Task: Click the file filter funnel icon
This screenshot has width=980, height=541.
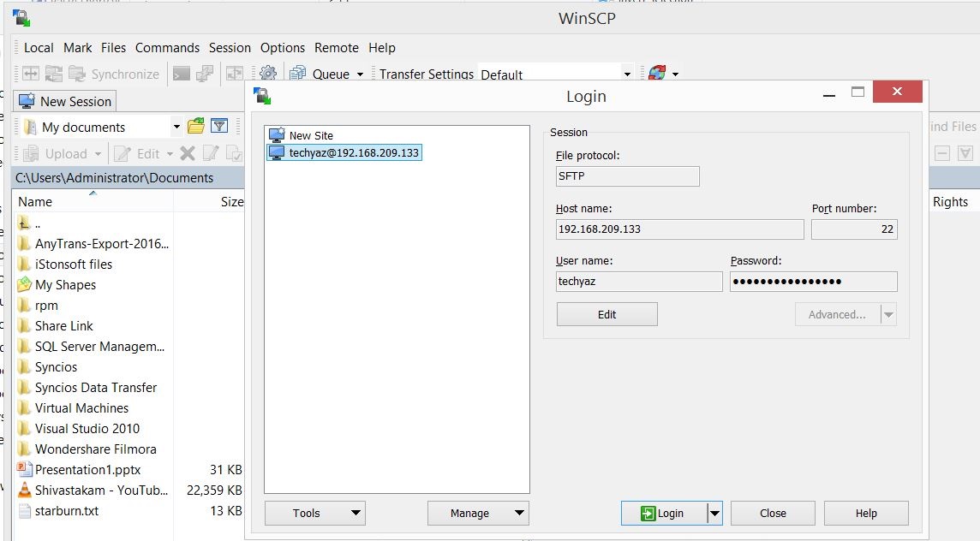Action: tap(219, 127)
